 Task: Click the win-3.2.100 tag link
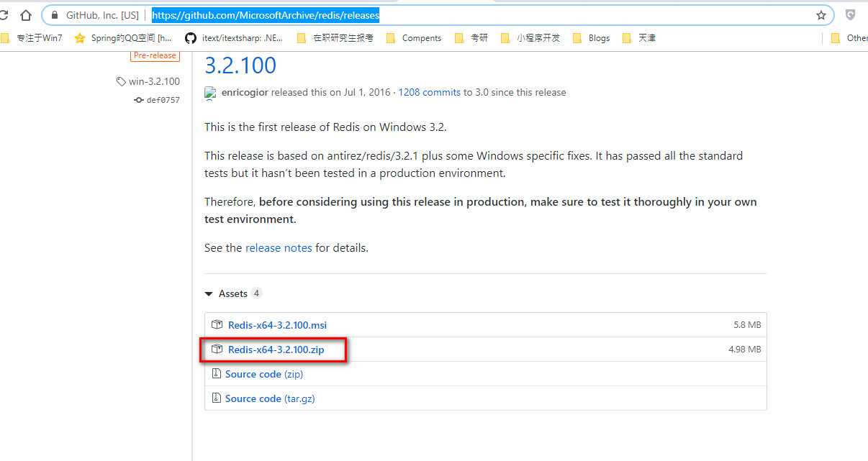tap(153, 81)
